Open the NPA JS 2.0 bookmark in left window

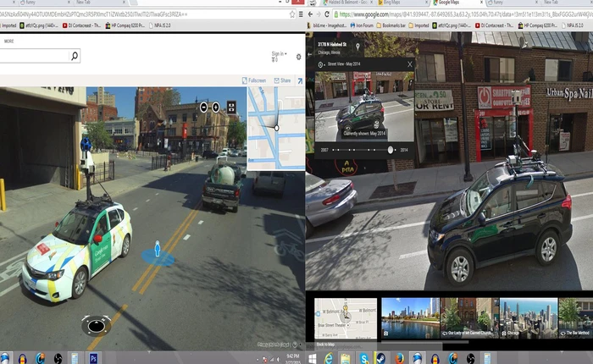click(x=159, y=25)
